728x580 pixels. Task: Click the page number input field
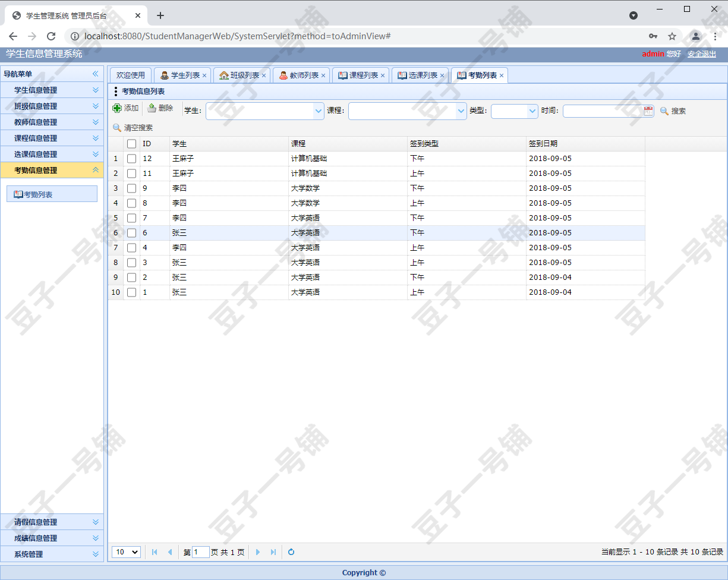pyautogui.click(x=201, y=552)
